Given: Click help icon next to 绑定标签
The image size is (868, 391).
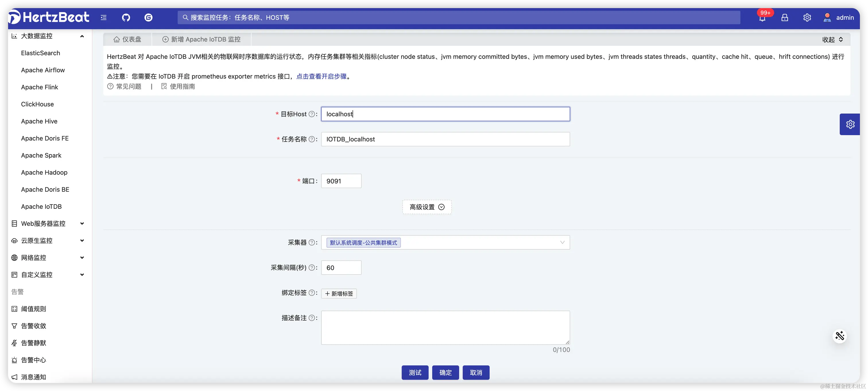Looking at the screenshot, I should coord(312,292).
